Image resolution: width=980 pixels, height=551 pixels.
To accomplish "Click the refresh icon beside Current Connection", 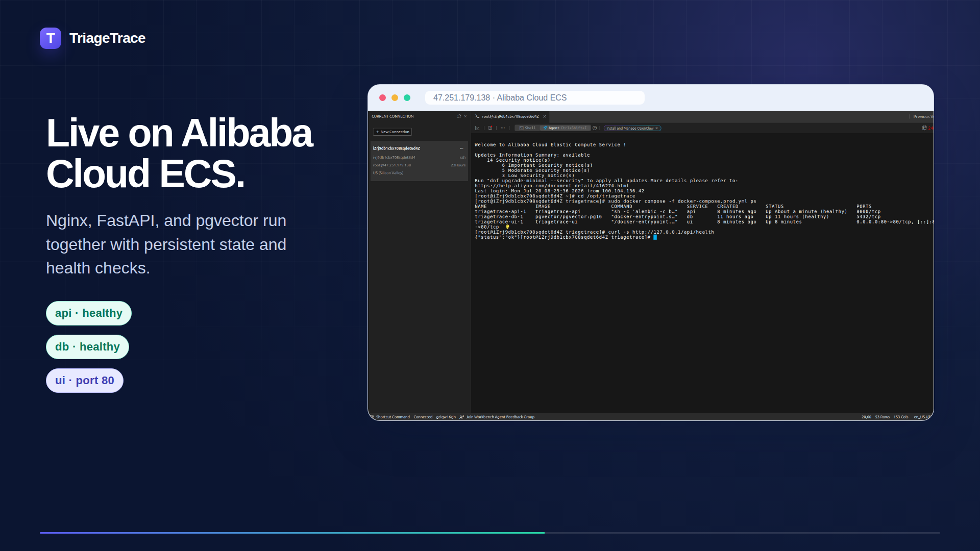I will 459,116.
